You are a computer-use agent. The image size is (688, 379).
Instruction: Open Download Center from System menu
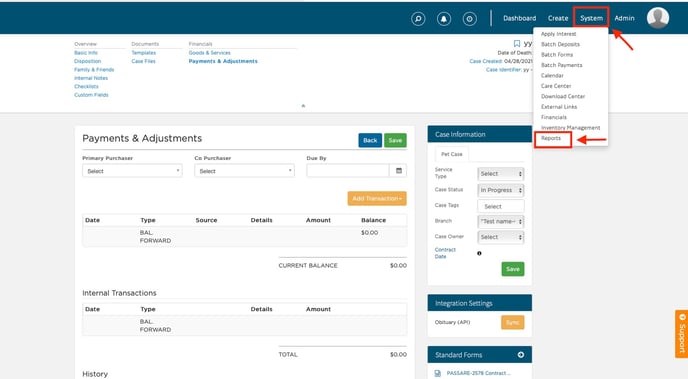click(563, 96)
